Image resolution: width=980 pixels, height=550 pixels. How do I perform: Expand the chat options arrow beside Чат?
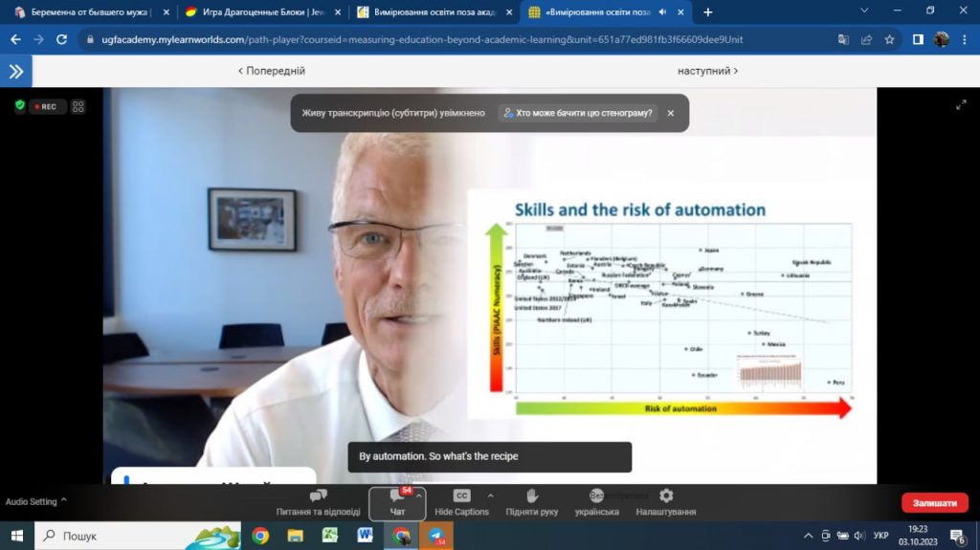[419, 495]
